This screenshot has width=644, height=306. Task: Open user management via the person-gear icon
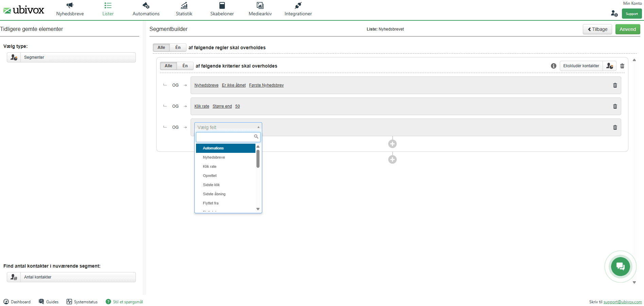tap(614, 14)
